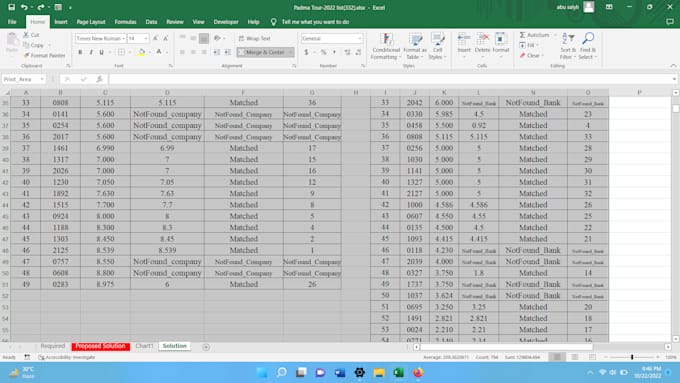
Task: Switch to Data tab
Action: coord(151,22)
